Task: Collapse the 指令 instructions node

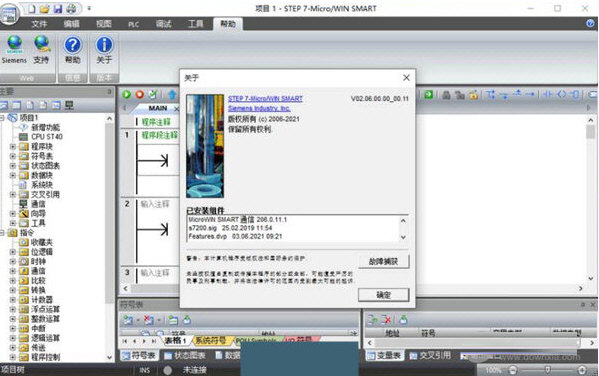Action: click(2, 232)
